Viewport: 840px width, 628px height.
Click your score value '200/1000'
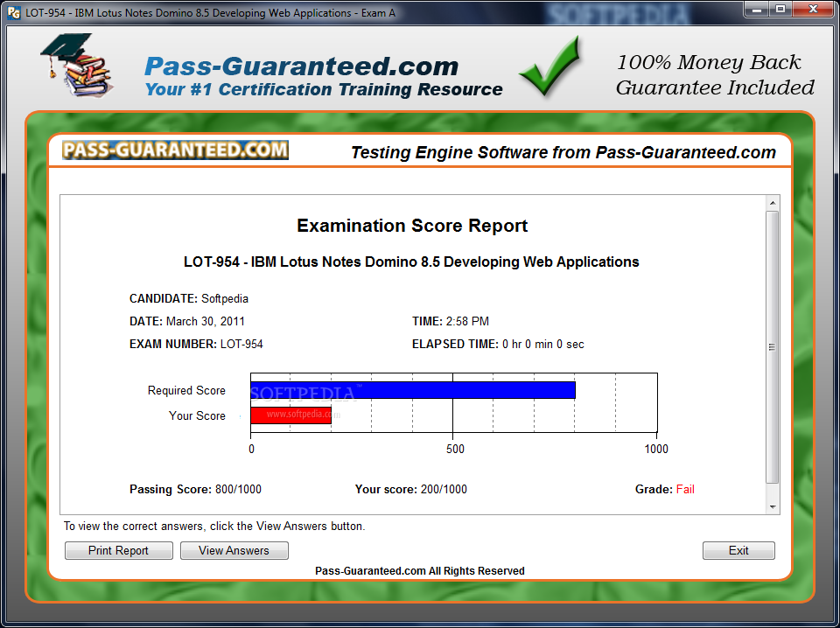click(x=444, y=489)
